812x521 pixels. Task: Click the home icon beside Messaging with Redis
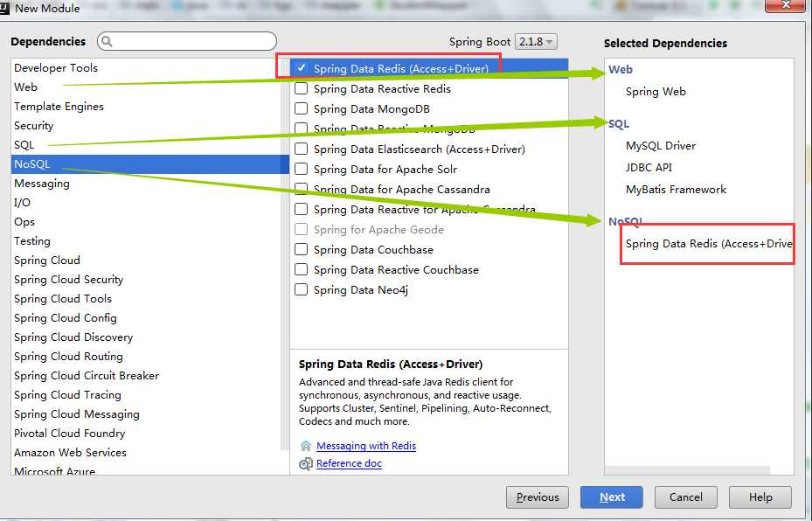306,446
